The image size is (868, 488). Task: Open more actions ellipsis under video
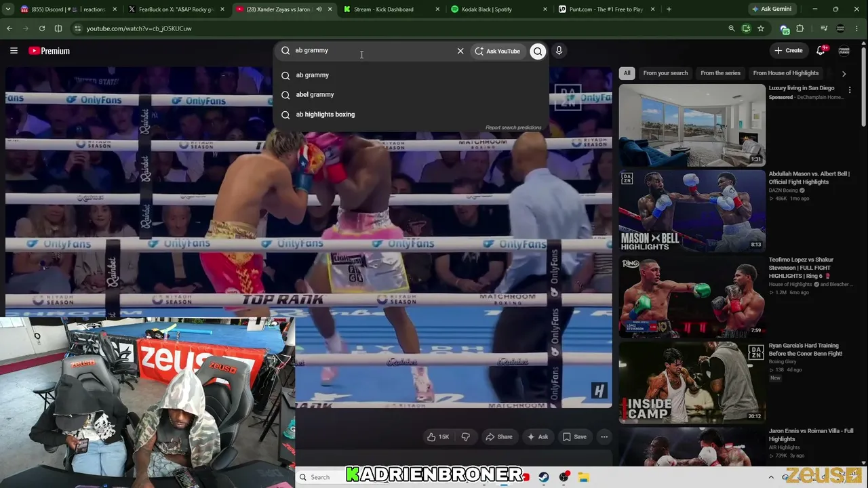(x=604, y=437)
